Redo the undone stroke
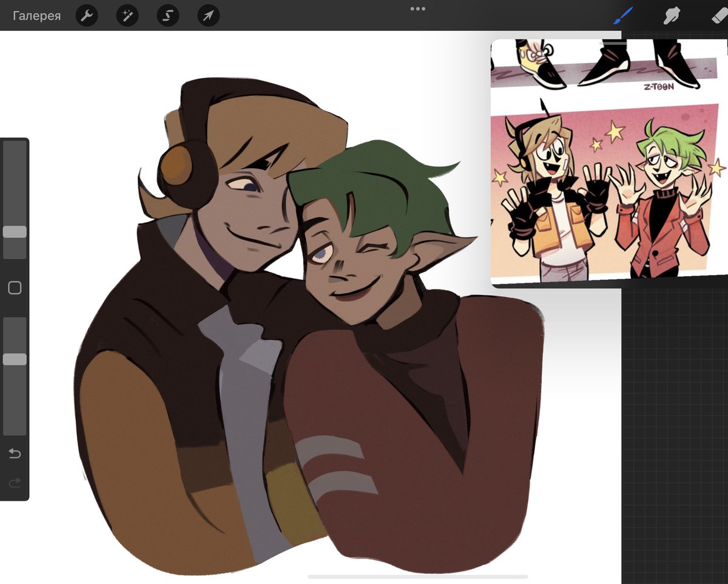Viewport: 728px width, 584px height. click(x=15, y=483)
